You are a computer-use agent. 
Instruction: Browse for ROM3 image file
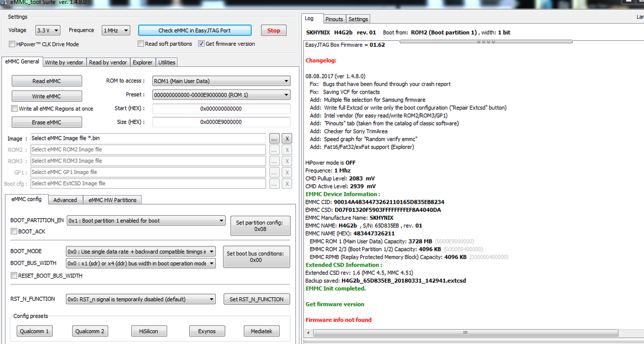[274, 161]
